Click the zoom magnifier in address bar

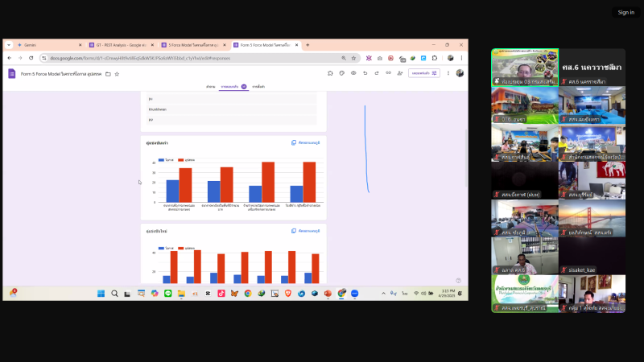[x=344, y=58]
